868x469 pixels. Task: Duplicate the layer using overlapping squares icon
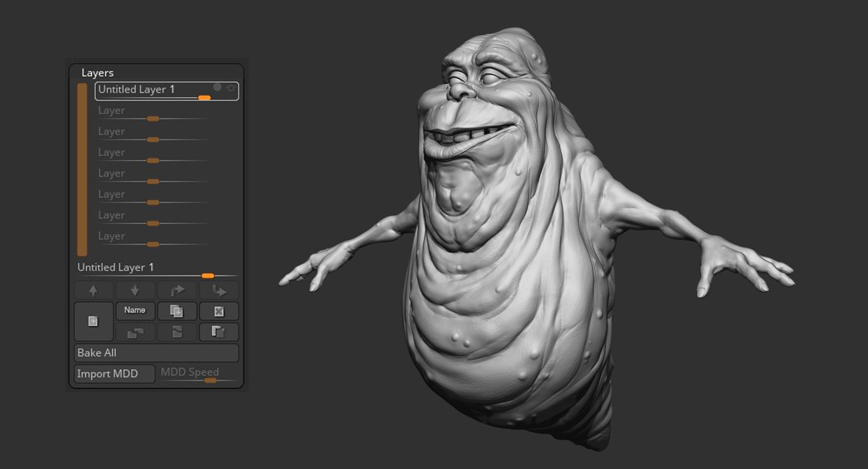pos(177,311)
